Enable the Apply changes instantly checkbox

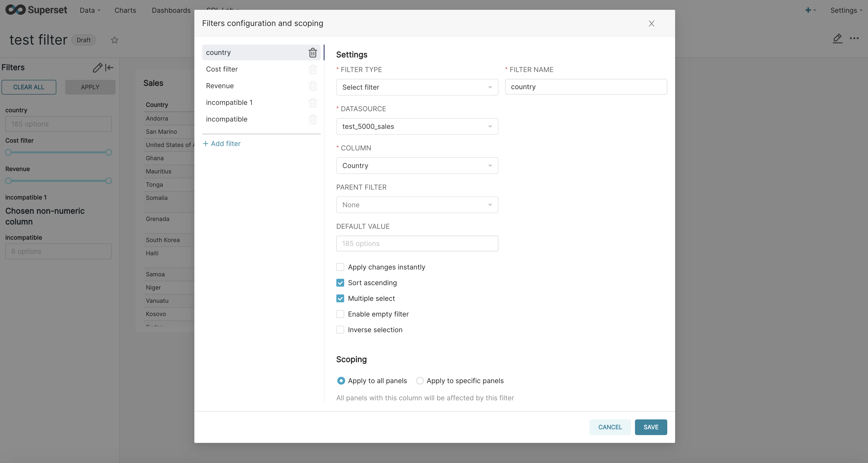coord(340,267)
